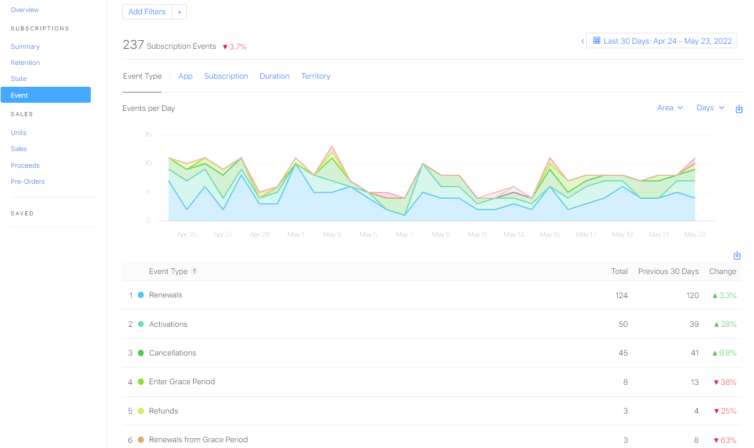
Task: Click the Event Type help question mark
Action: click(x=194, y=271)
